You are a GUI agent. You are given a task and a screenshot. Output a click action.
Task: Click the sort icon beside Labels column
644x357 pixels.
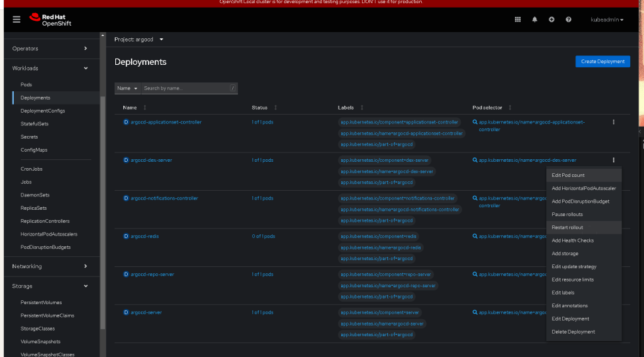361,108
